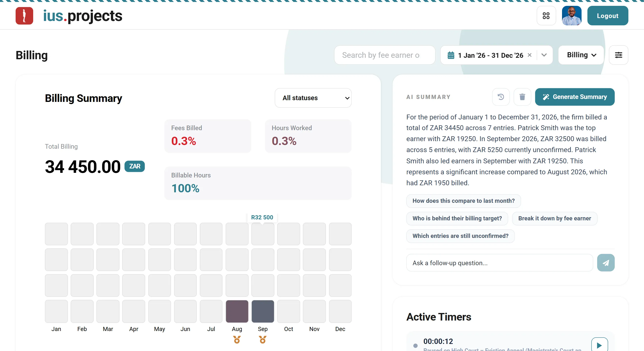Choose 'Break it down by fee earner'

554,218
